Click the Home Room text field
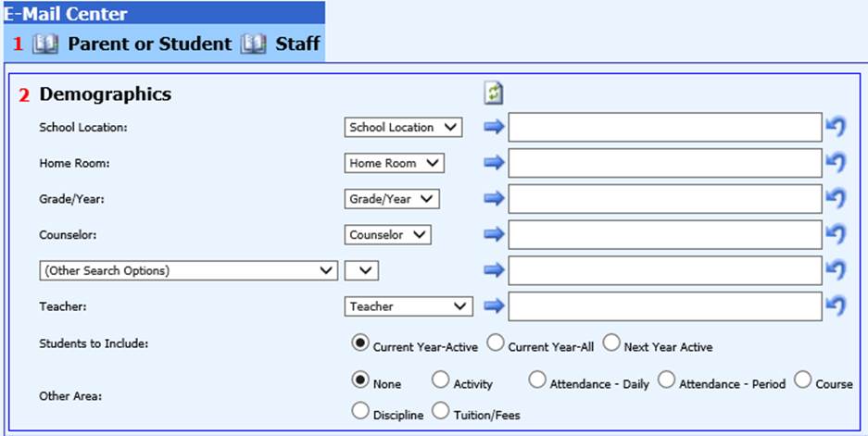 point(664,163)
